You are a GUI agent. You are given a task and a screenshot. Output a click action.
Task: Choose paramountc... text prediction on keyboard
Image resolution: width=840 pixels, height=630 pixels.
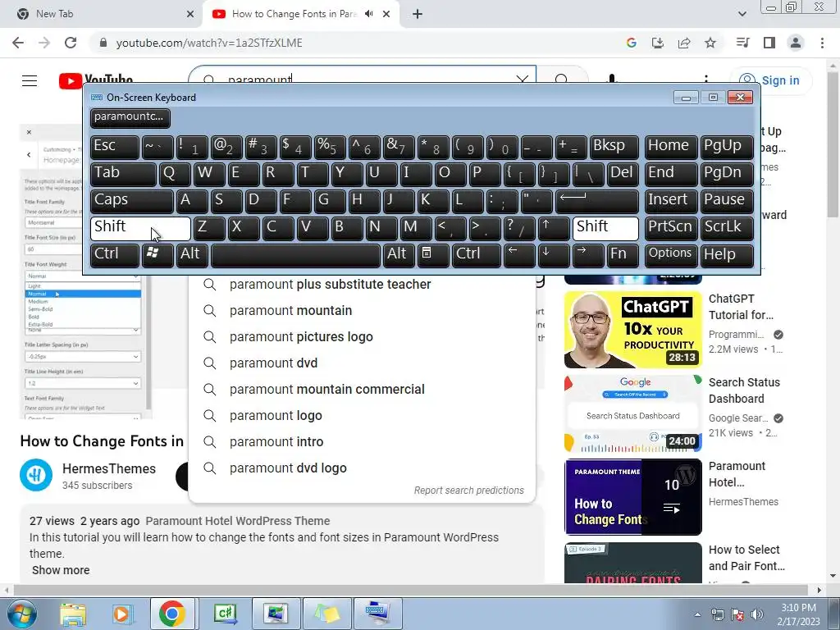coord(130,118)
